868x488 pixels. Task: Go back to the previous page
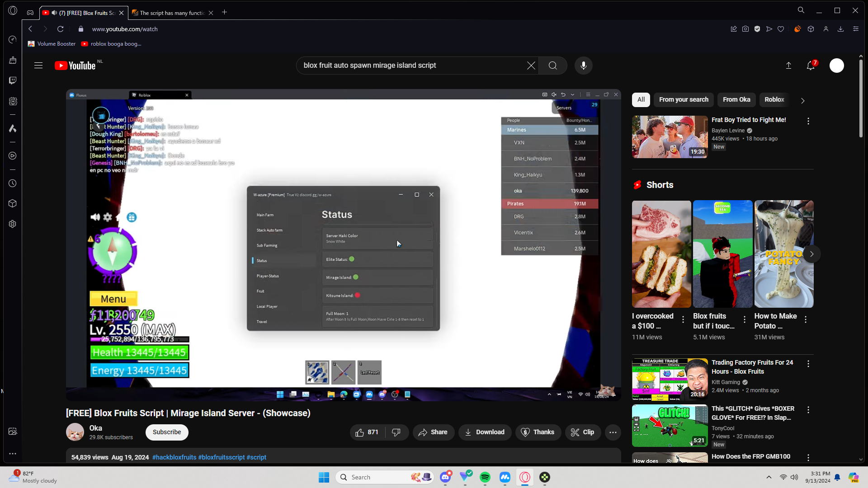pyautogui.click(x=30, y=29)
